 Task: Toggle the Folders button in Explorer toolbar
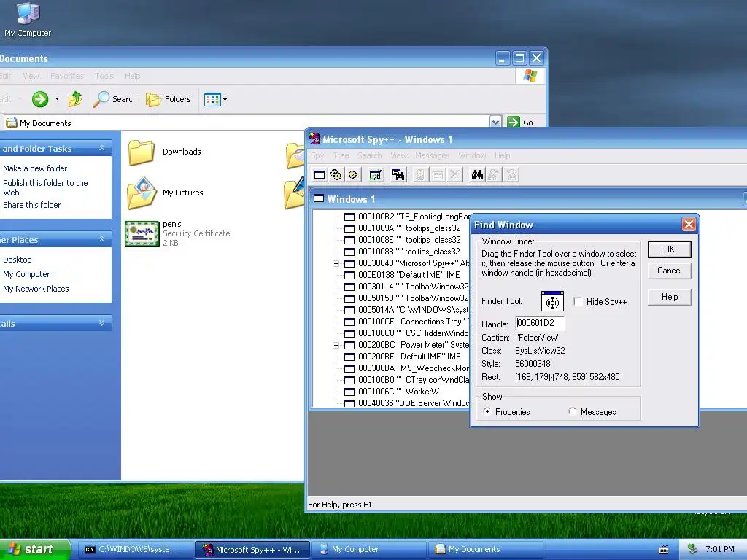click(169, 99)
